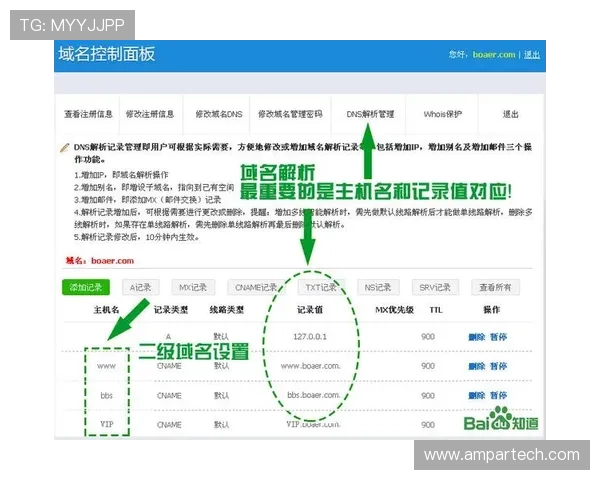Screen dimensions: 600x480
Task: Filter by NS记录
Action: tap(378, 287)
